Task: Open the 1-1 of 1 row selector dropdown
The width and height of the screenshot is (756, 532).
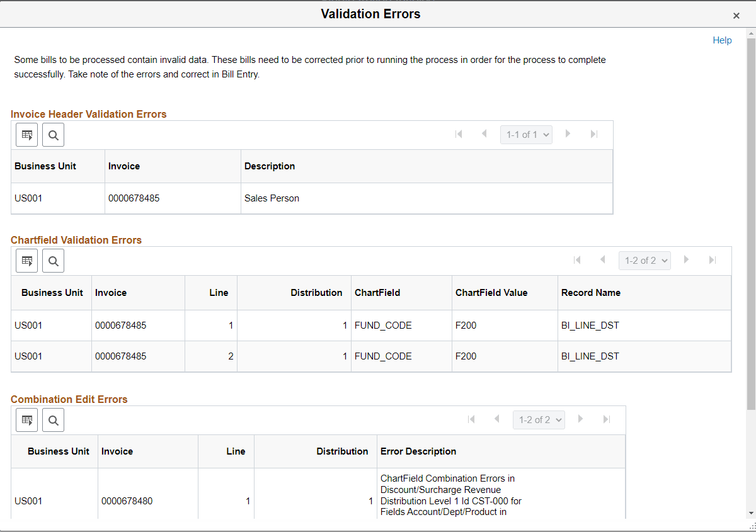Action: click(x=526, y=134)
